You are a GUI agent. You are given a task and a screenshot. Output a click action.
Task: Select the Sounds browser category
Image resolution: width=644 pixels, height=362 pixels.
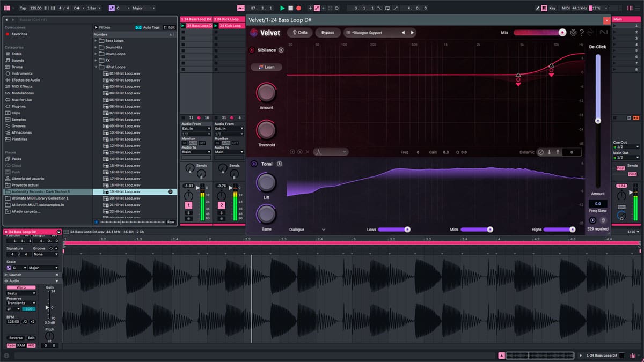[x=18, y=61]
